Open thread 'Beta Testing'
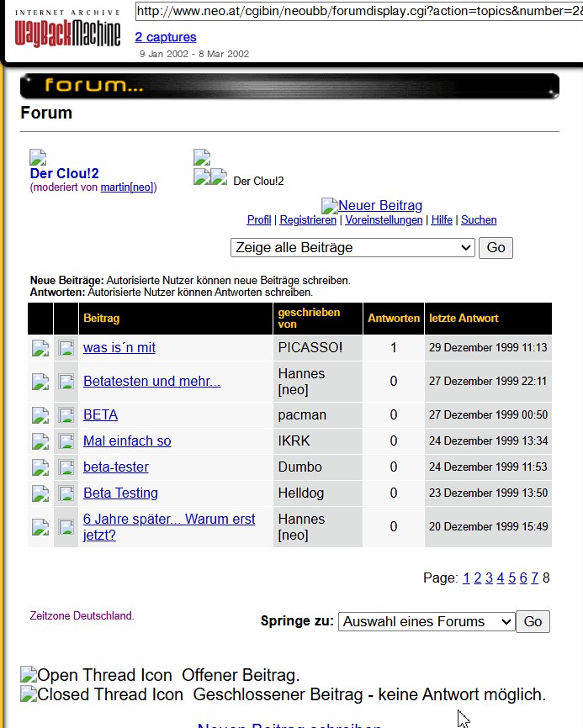 (120, 493)
